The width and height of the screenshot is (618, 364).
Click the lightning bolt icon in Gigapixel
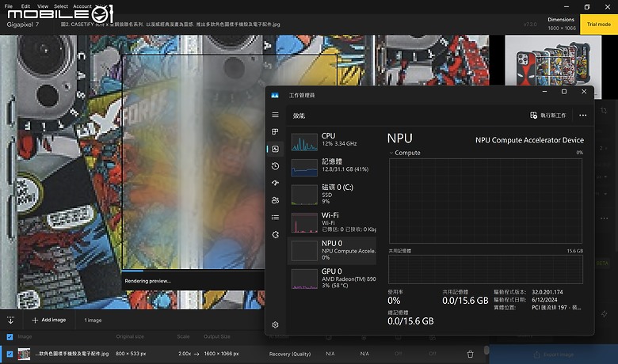click(x=605, y=313)
